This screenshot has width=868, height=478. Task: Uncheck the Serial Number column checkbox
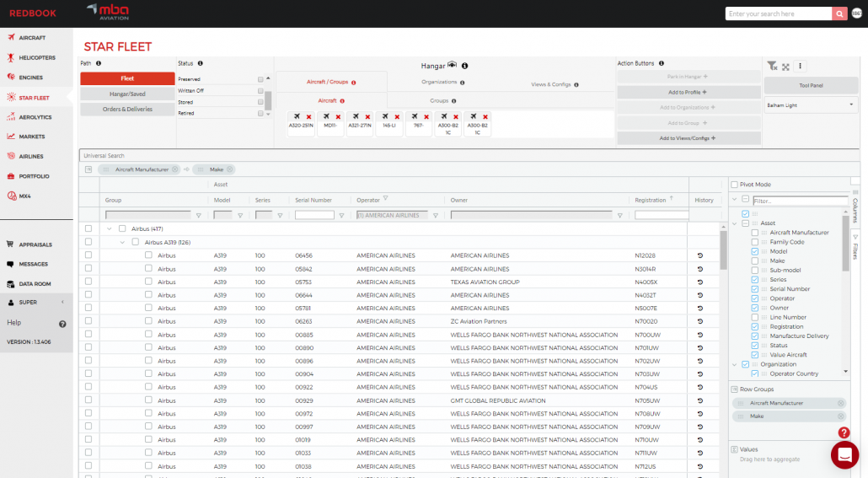[x=754, y=289]
